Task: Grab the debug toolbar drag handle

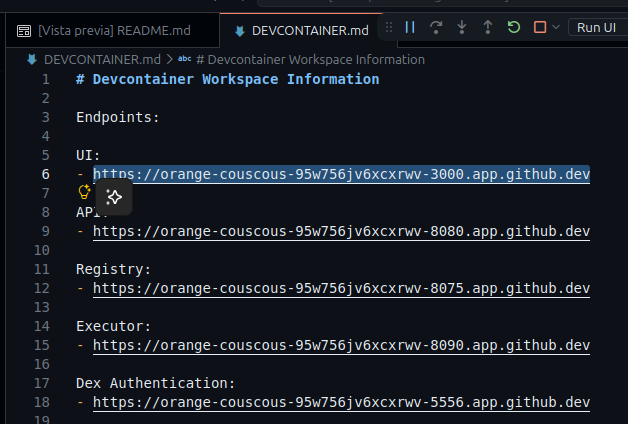Action: click(388, 27)
